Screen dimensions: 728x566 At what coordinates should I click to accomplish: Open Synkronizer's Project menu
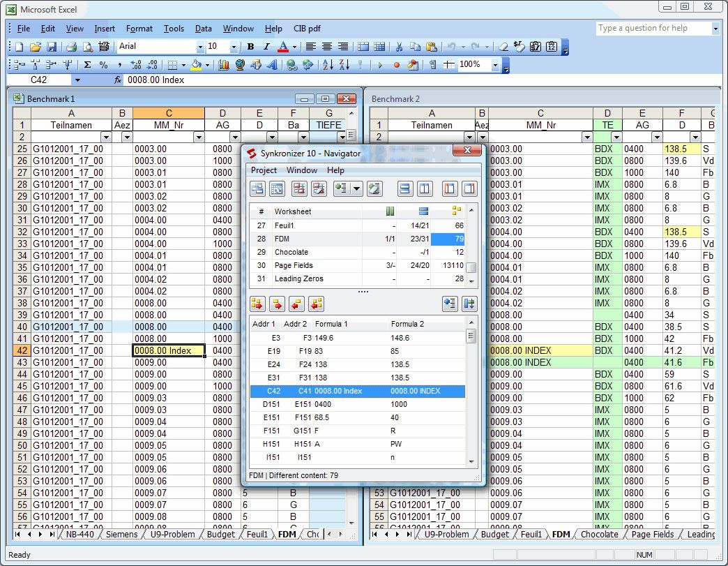(x=264, y=170)
